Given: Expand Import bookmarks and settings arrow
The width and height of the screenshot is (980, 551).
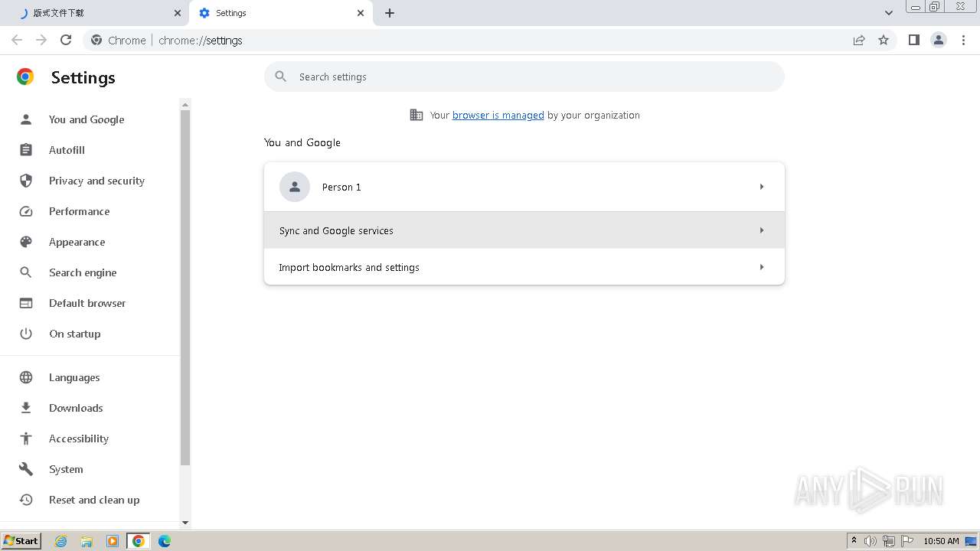Looking at the screenshot, I should [x=762, y=267].
